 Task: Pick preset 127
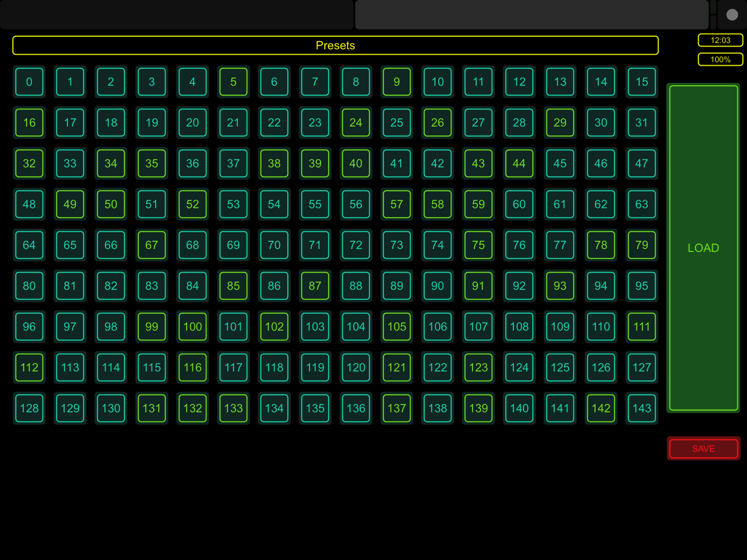(642, 367)
